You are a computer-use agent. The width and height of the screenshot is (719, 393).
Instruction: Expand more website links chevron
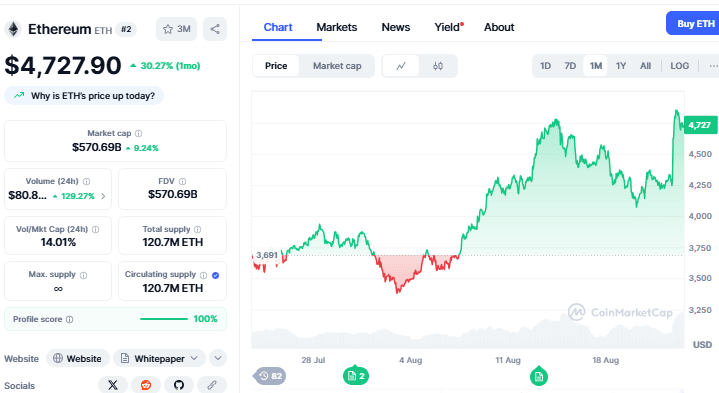pyautogui.click(x=218, y=359)
